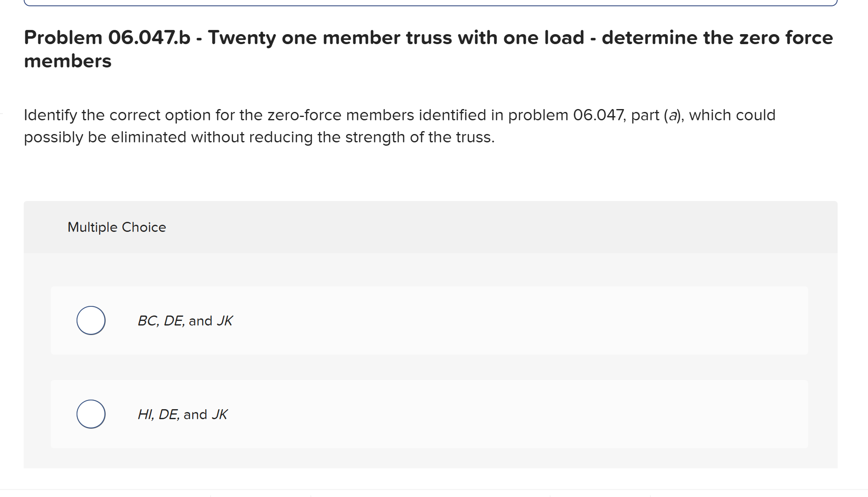Viewport: 868px width, 497px height.
Task: Select the radio button for "BC, DE, and JK"
Action: tap(91, 320)
